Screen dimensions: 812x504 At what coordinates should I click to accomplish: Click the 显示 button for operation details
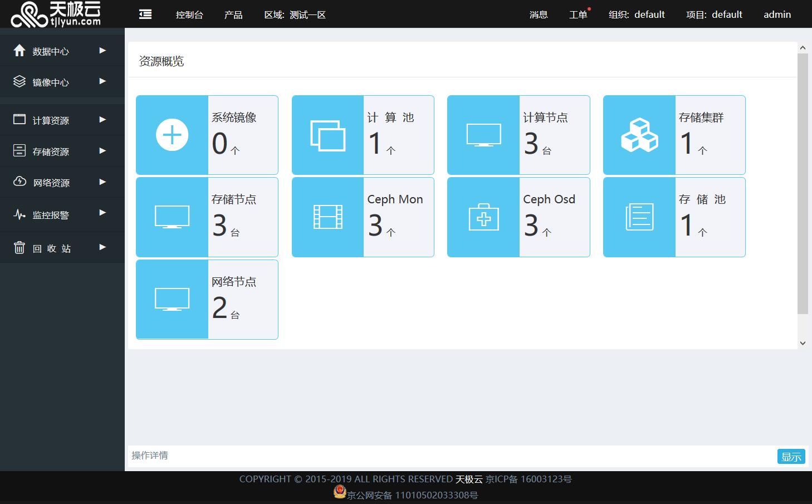[791, 457]
